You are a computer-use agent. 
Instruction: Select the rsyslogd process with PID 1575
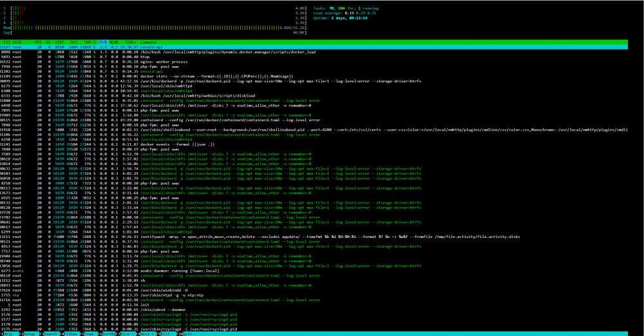(314, 329)
